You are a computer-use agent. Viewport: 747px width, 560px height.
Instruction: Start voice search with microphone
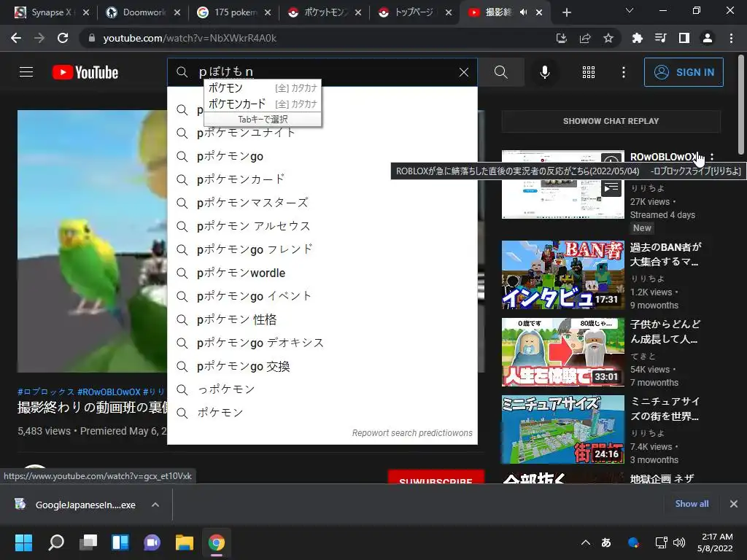tap(544, 72)
